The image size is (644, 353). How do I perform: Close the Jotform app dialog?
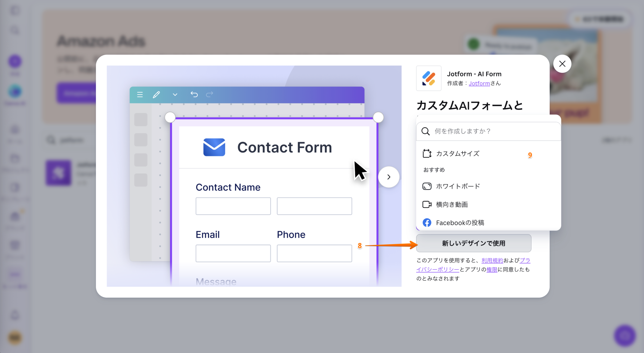562,64
